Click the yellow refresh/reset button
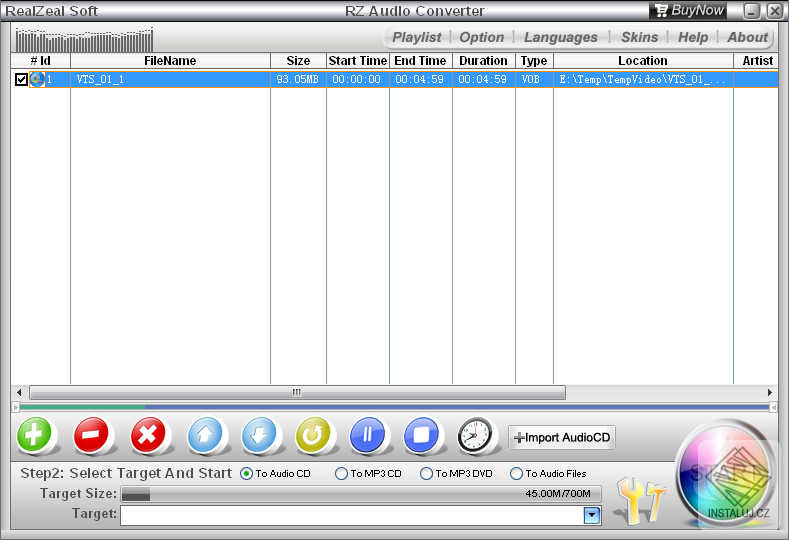789x540 pixels. coord(313,434)
